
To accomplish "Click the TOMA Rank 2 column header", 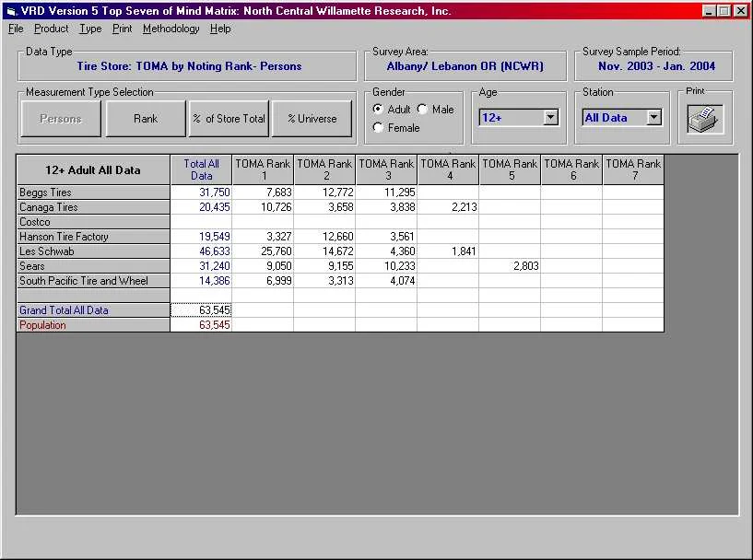I will click(x=324, y=169).
